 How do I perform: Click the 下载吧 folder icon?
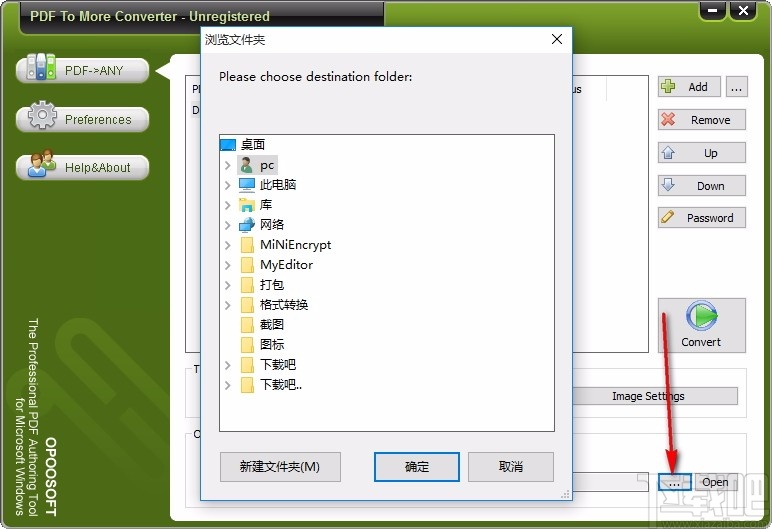[x=247, y=364]
